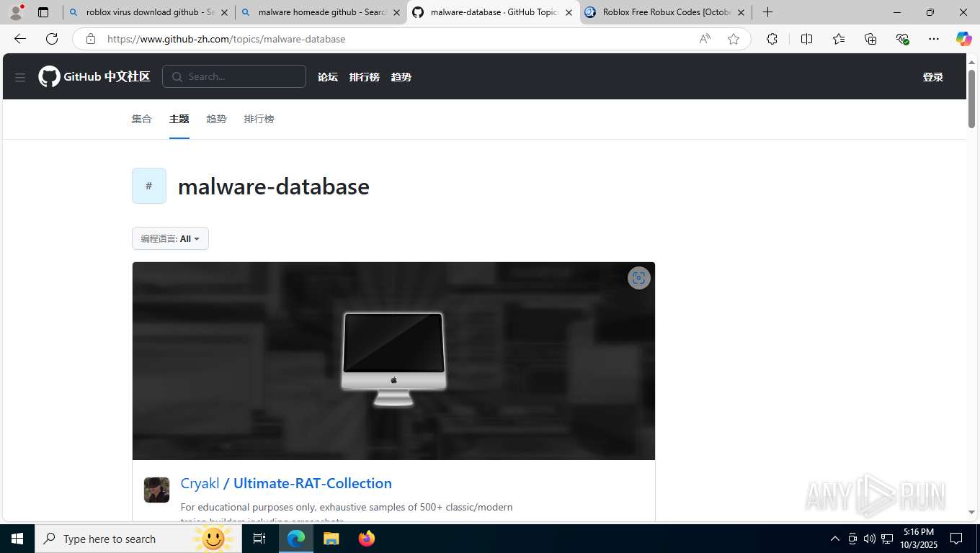This screenshot has width=980, height=553.
Task: Open 论坛 in the top navigation
Action: (x=328, y=77)
